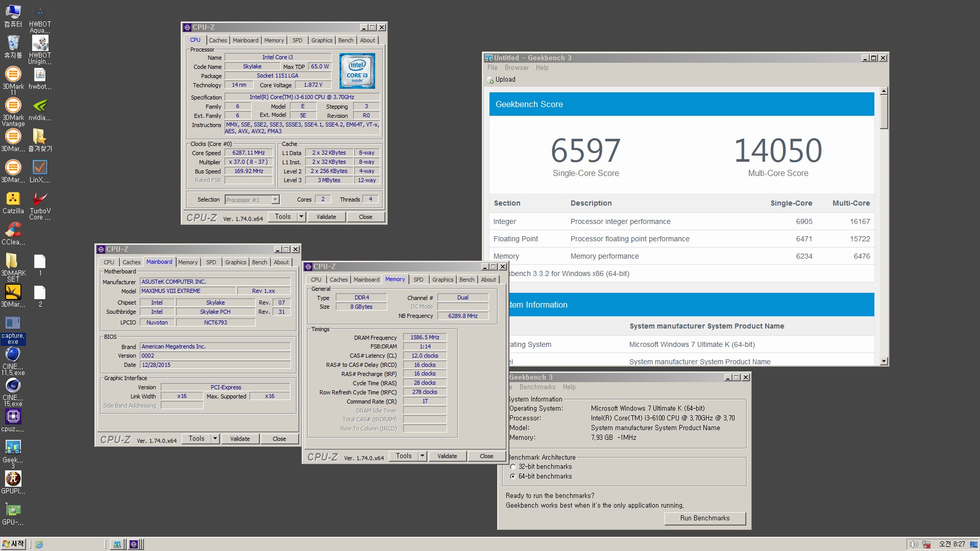
Task: Open the Catzilla desktop icon
Action: pos(13,203)
